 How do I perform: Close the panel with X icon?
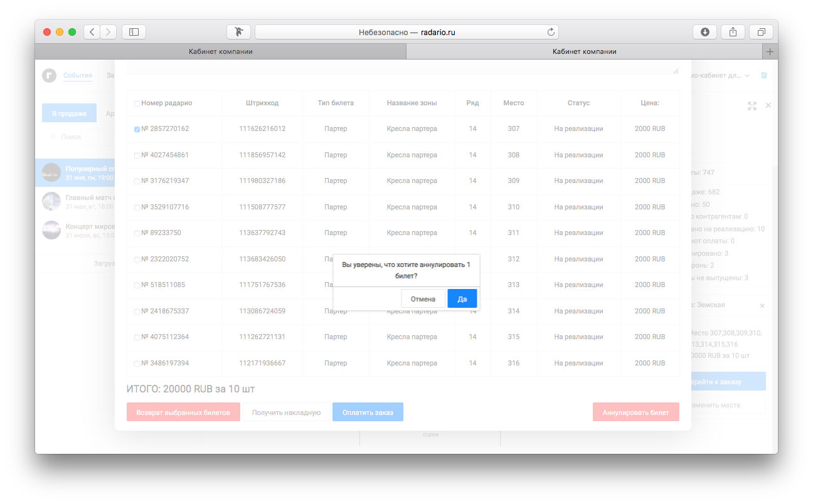(x=768, y=105)
